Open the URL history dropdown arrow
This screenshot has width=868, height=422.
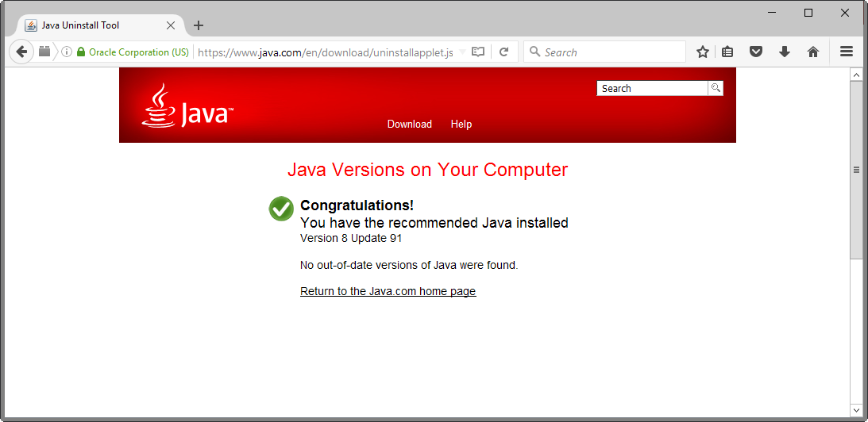(462, 52)
